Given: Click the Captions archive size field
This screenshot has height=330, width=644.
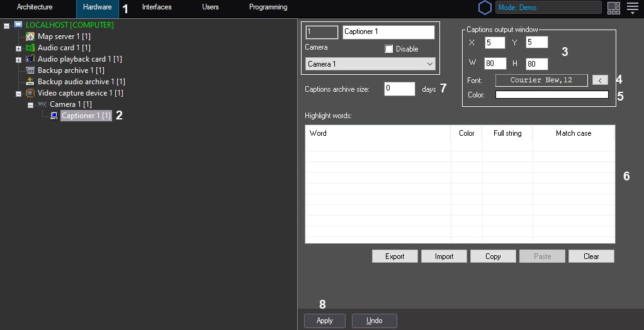Looking at the screenshot, I should click(x=400, y=89).
